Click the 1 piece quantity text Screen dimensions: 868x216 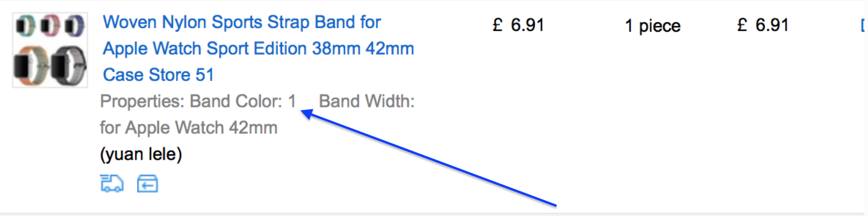(x=653, y=26)
